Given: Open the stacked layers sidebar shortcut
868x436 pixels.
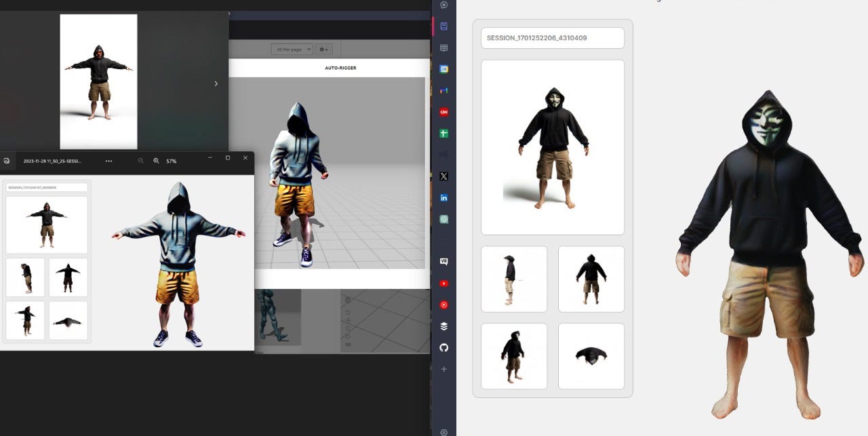Looking at the screenshot, I should click(444, 326).
